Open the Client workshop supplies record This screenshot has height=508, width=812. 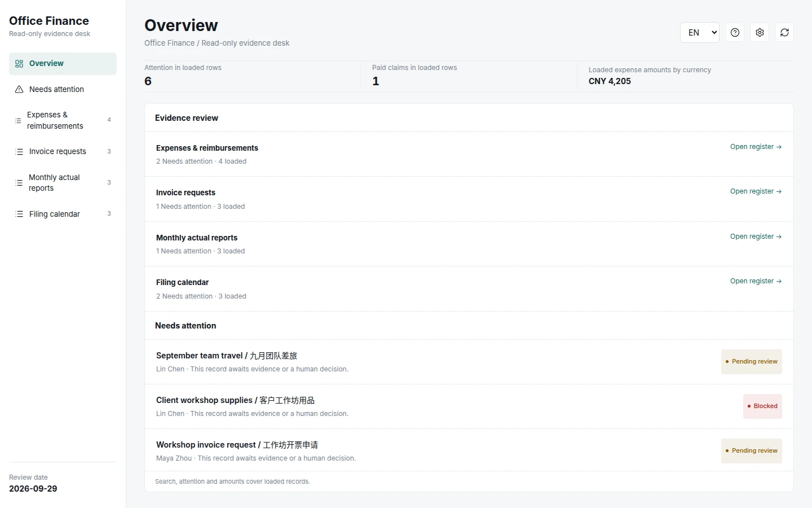tap(469, 406)
